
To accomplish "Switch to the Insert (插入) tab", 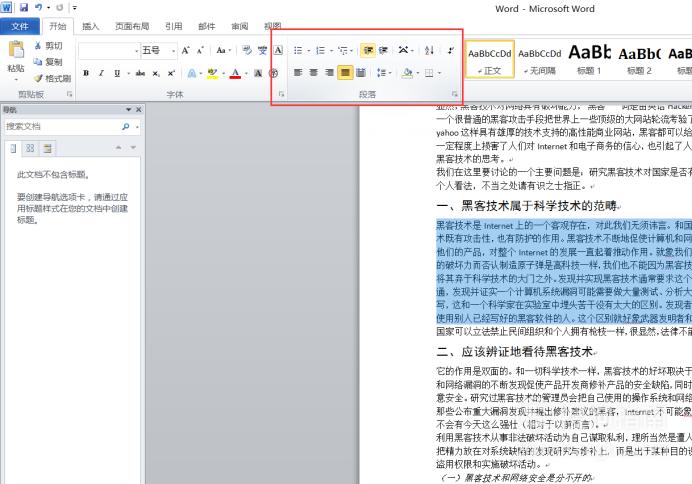I will [90, 26].
